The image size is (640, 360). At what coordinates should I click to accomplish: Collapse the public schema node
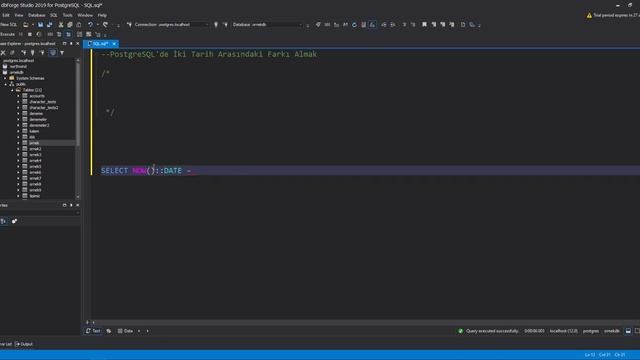tap(5, 84)
